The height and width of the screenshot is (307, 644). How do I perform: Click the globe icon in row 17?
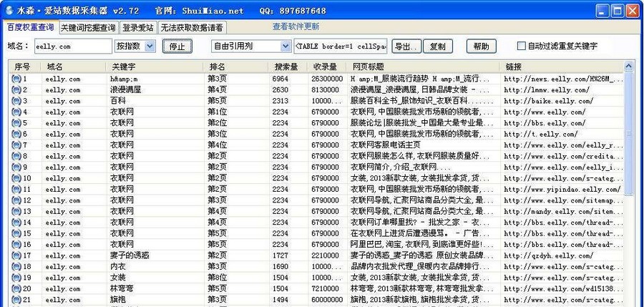coord(16,255)
